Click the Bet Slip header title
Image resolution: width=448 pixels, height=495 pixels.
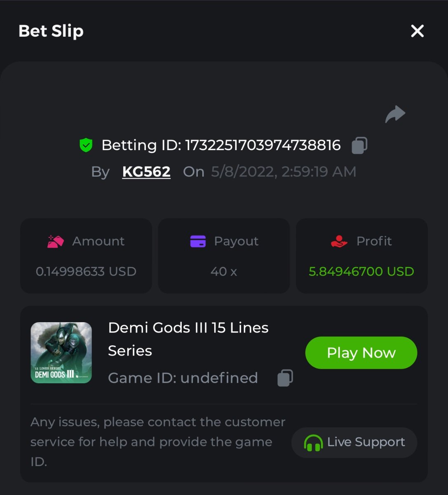pos(51,31)
